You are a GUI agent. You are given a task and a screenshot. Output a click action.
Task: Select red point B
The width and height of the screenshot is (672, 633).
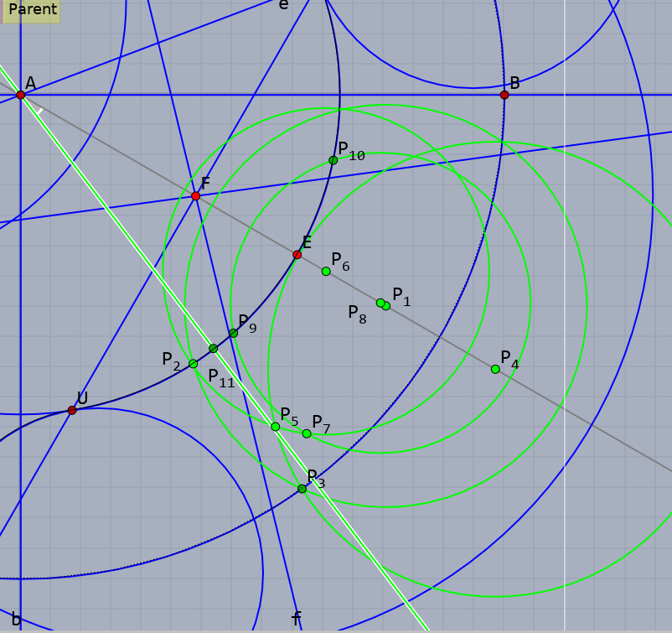504,95
